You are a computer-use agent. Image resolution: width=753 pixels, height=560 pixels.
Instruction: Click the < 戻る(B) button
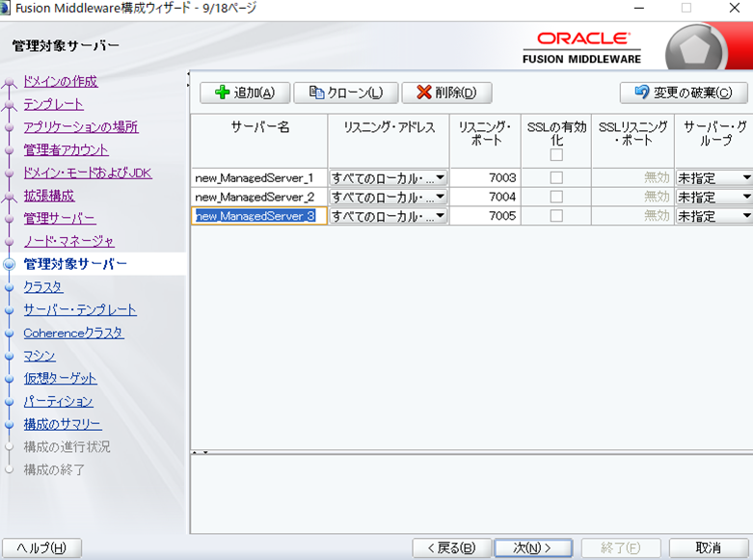451,547
